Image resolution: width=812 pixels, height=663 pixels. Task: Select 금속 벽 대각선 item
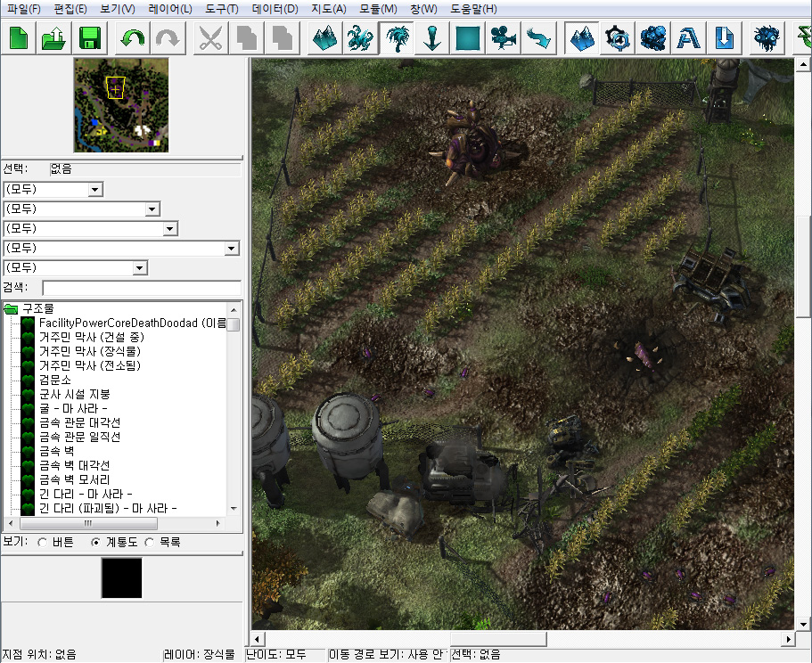coord(75,466)
